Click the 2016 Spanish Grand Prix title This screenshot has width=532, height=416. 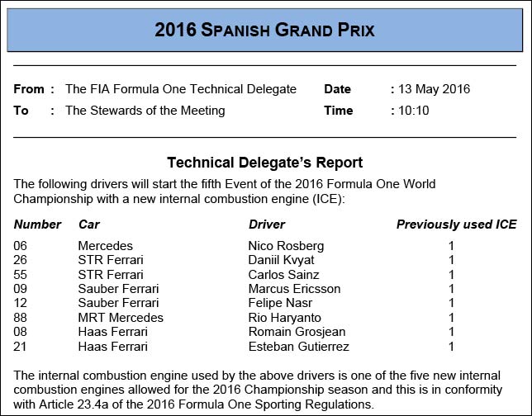coord(265,31)
